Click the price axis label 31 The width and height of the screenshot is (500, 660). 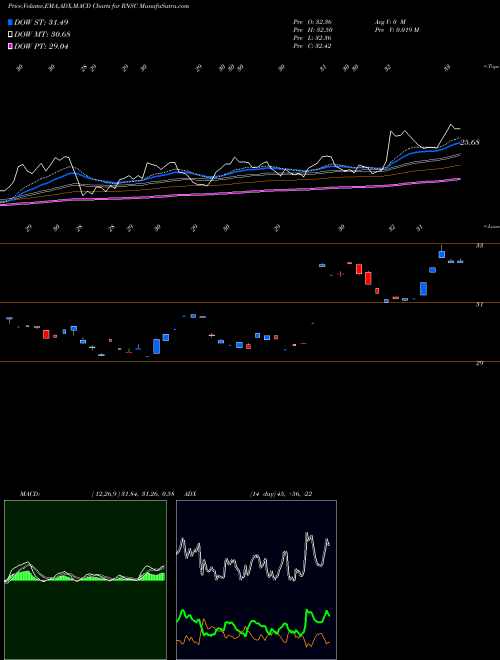point(479,304)
